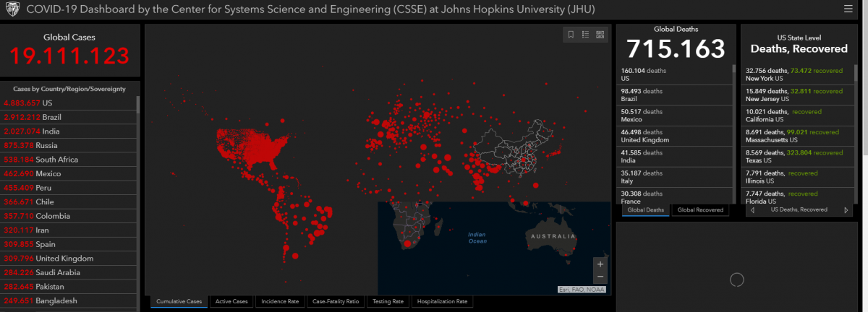Zoom in on the map with plus

pos(600,264)
